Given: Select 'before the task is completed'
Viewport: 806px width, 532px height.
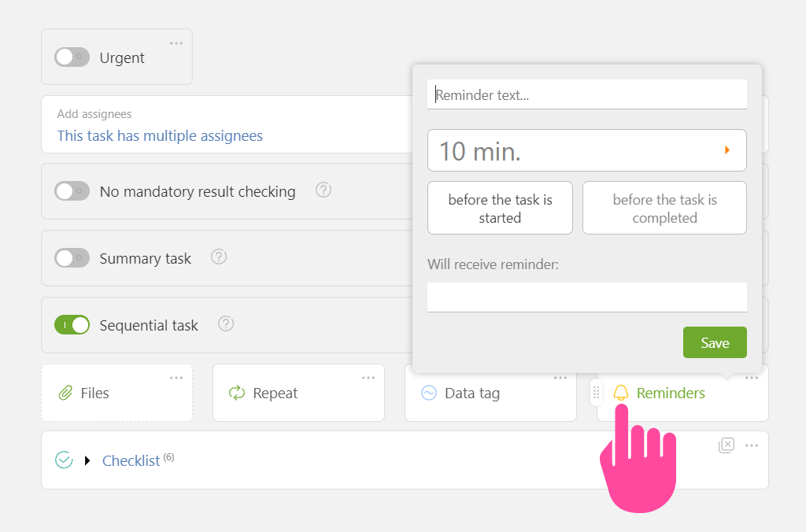Looking at the screenshot, I should coord(664,209).
